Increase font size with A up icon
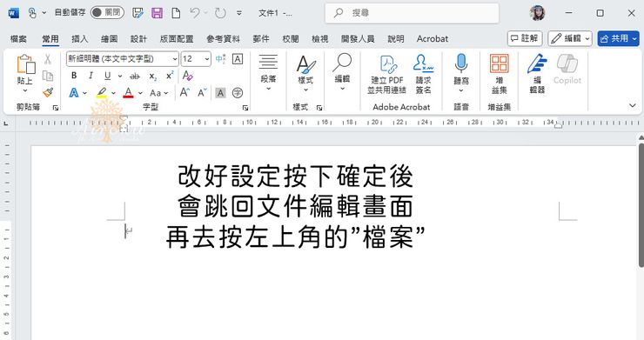Screen dimensions: 644x340 click(x=184, y=93)
